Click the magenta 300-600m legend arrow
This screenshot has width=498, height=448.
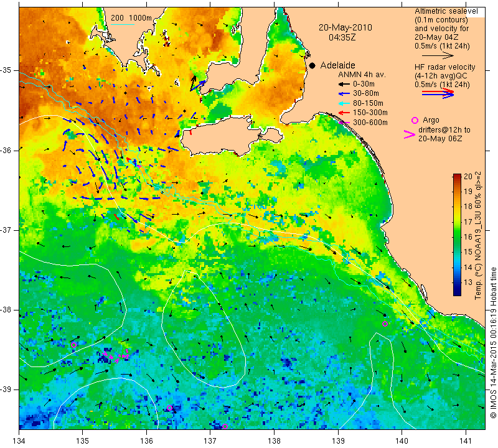click(344, 122)
